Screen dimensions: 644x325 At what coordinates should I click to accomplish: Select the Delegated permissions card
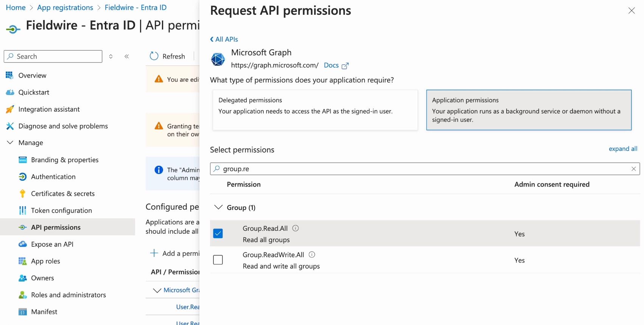tap(315, 110)
